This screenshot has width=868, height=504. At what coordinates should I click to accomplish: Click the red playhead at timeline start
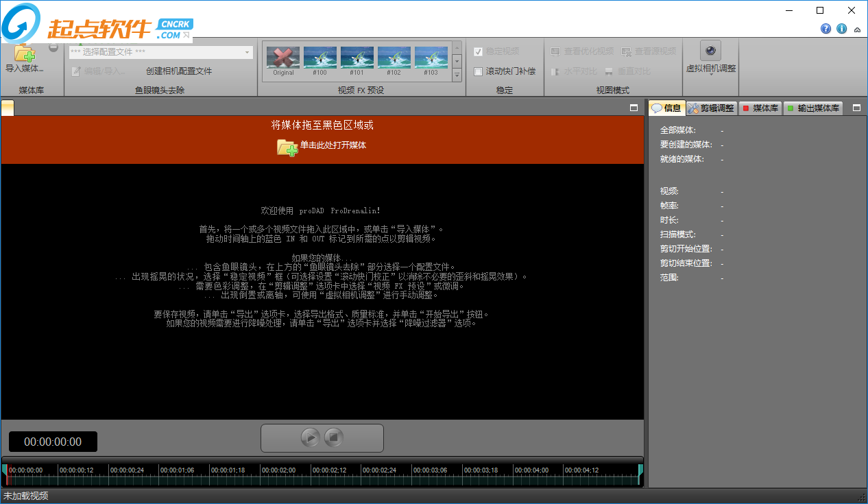coord(7,475)
